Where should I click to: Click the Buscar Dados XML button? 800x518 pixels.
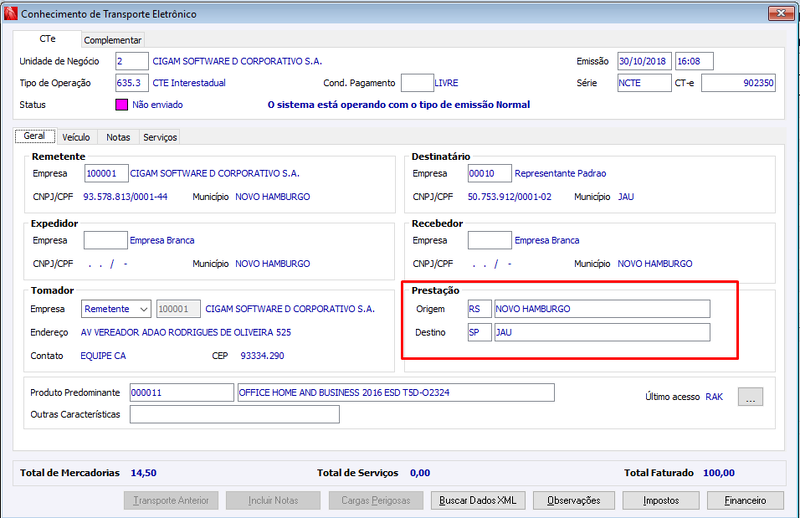tap(478, 501)
